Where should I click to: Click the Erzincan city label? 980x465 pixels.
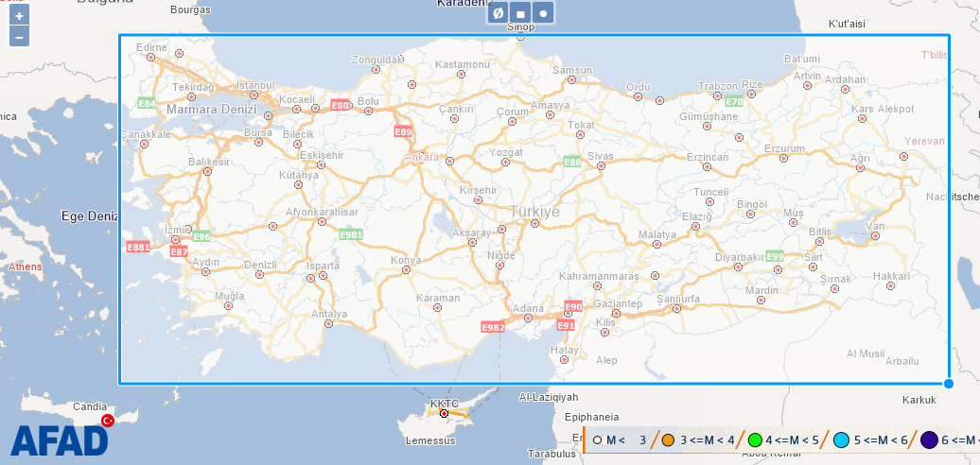pos(708,157)
